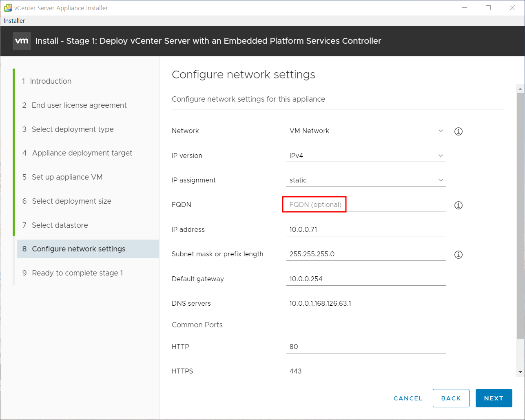Click the info icon next to Network
Screen dimensions: 525x420
(459, 131)
